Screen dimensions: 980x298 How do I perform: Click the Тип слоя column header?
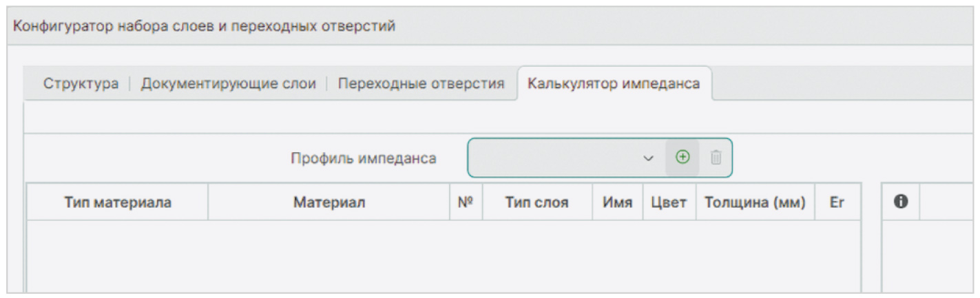537,202
